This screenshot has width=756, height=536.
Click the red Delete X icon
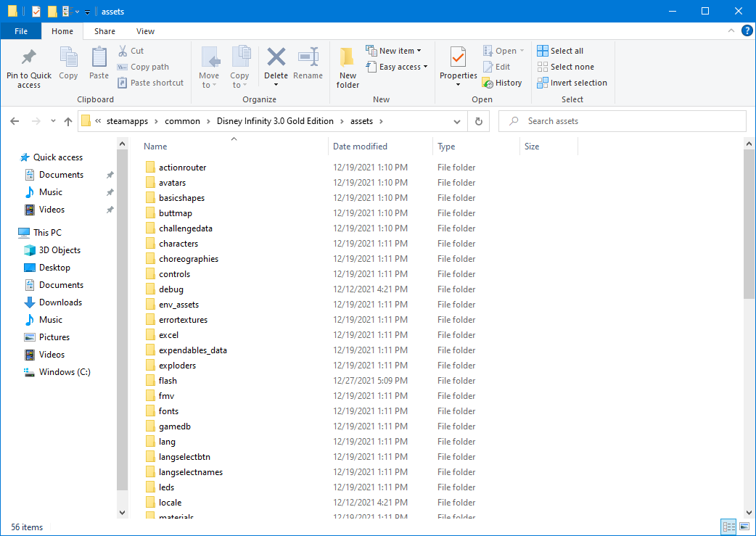[x=276, y=57]
